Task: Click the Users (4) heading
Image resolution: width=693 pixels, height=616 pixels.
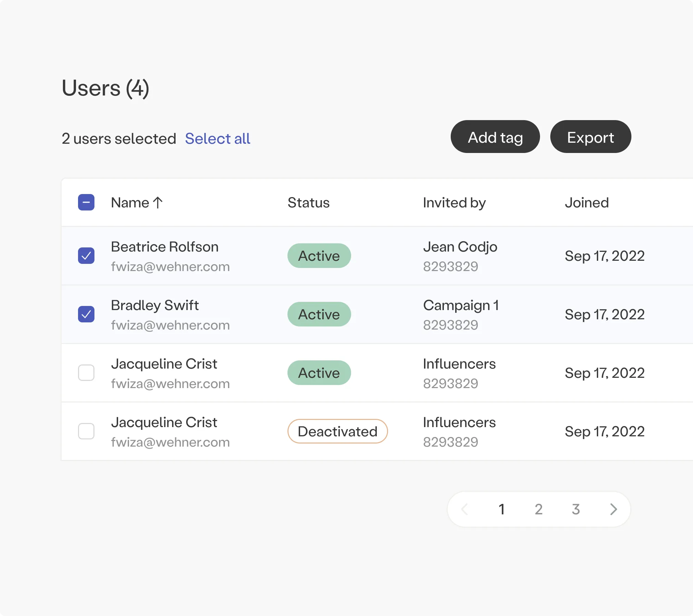Action: (x=105, y=88)
